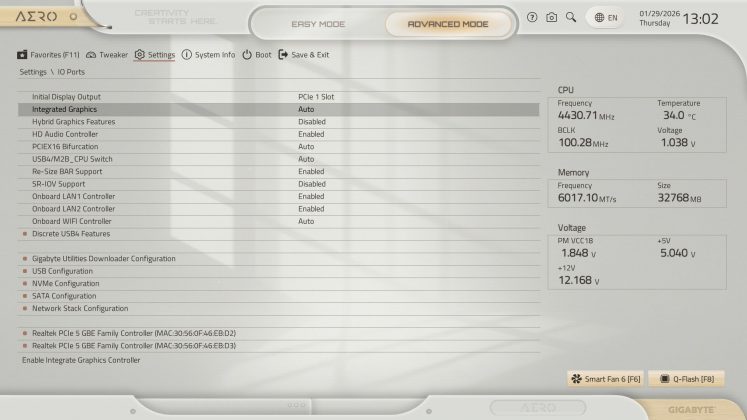
Task: Open Favorites (F11) menu
Action: click(x=48, y=55)
